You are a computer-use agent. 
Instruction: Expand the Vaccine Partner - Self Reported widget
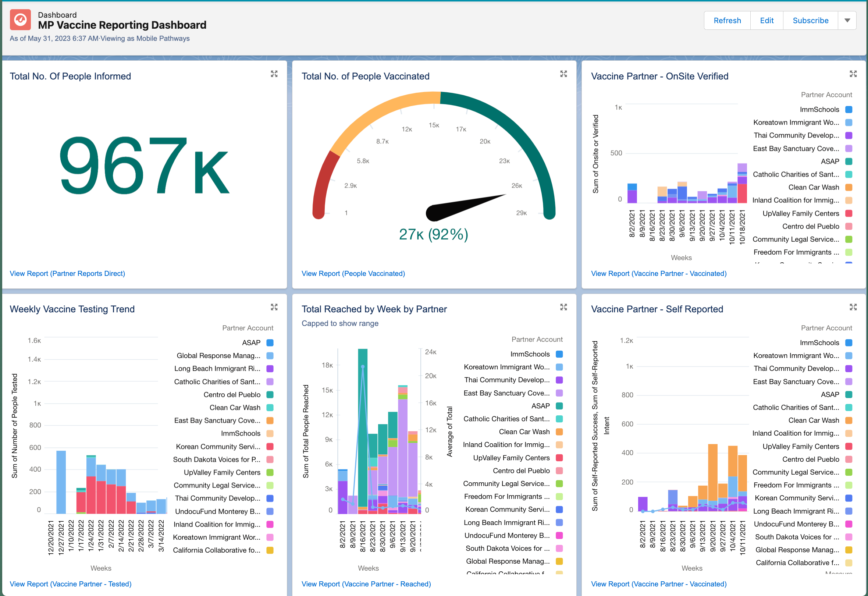click(x=853, y=307)
